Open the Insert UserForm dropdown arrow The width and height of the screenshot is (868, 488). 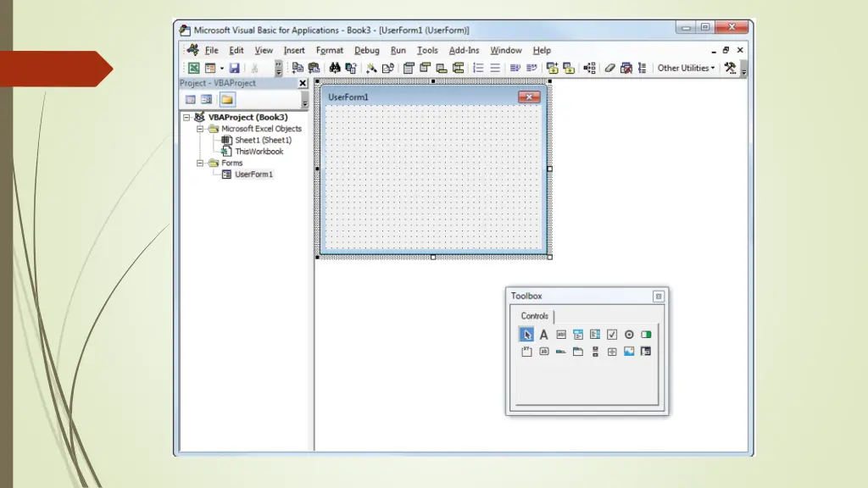point(222,68)
